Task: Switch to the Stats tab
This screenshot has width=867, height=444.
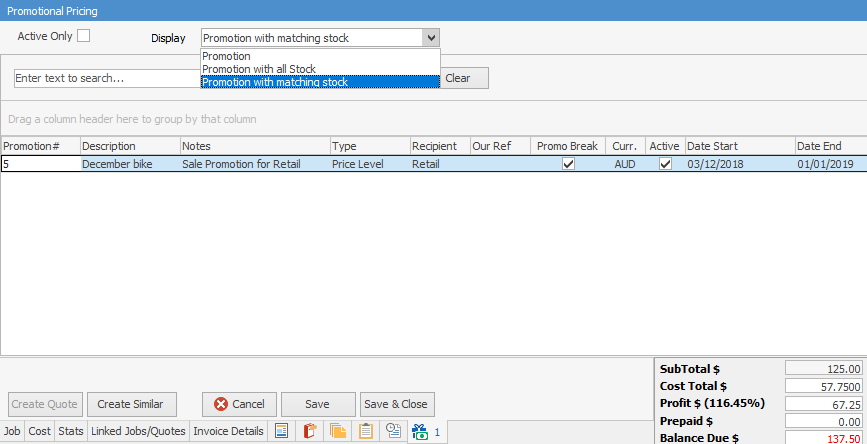Action: pyautogui.click(x=71, y=431)
